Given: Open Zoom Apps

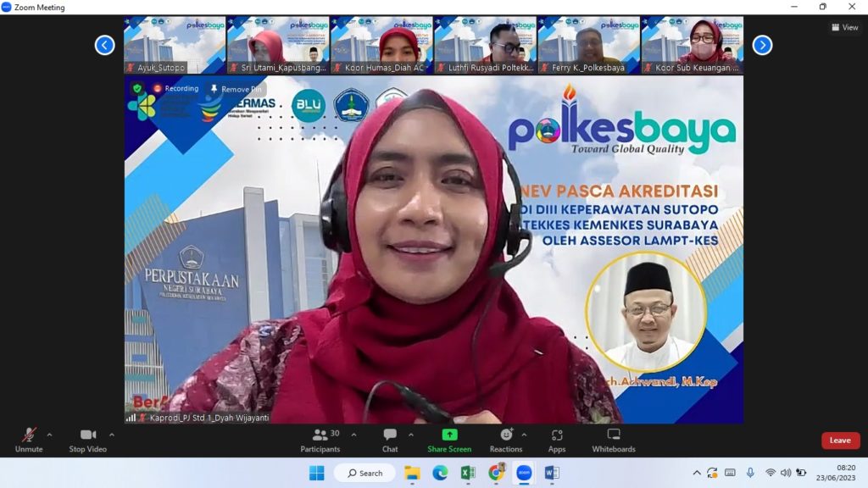Looking at the screenshot, I should tap(557, 441).
